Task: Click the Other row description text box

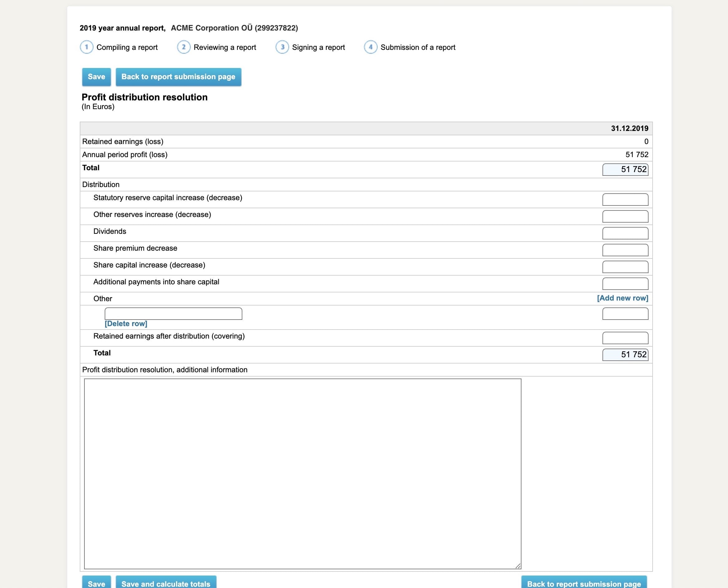Action: click(173, 314)
